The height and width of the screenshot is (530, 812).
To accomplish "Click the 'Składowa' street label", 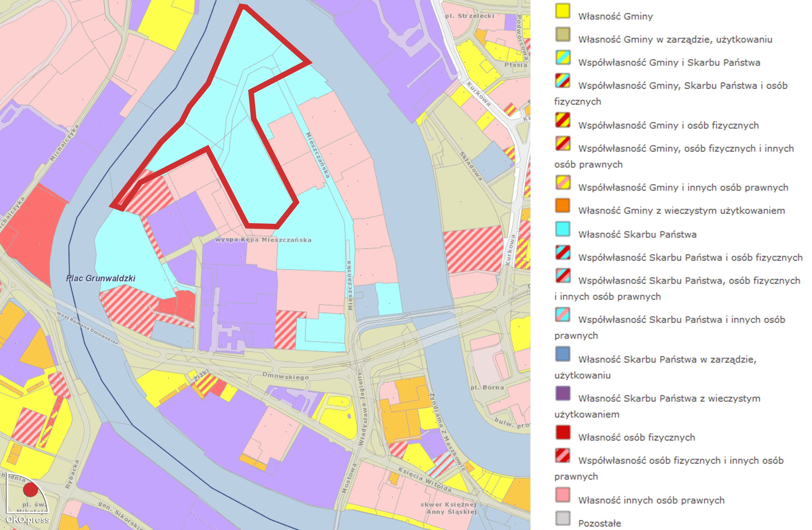I will coord(471,166).
